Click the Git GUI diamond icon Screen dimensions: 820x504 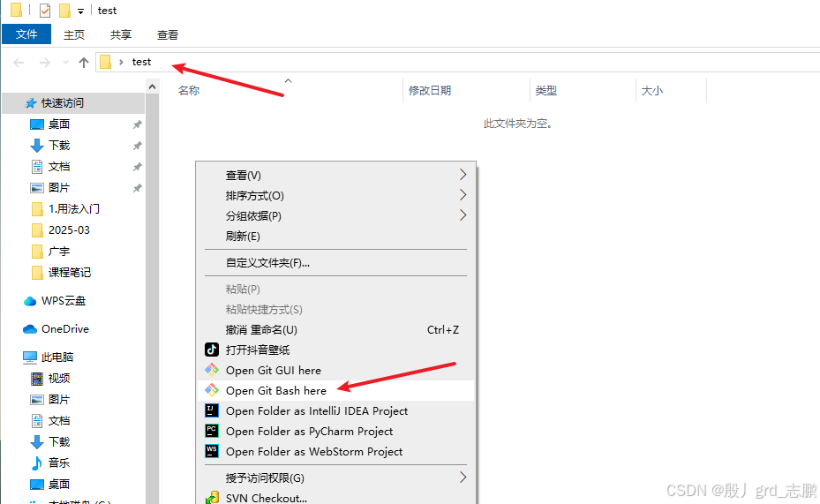pyautogui.click(x=212, y=370)
